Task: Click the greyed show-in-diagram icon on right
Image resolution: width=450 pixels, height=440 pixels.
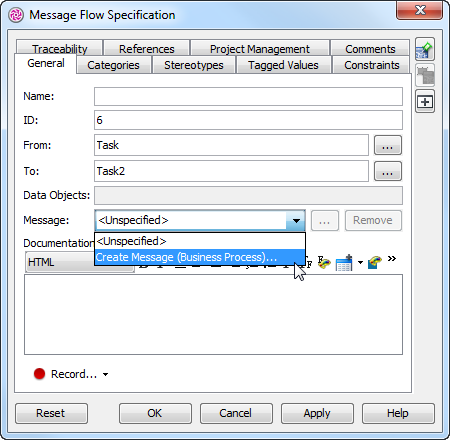Action: pos(425,75)
